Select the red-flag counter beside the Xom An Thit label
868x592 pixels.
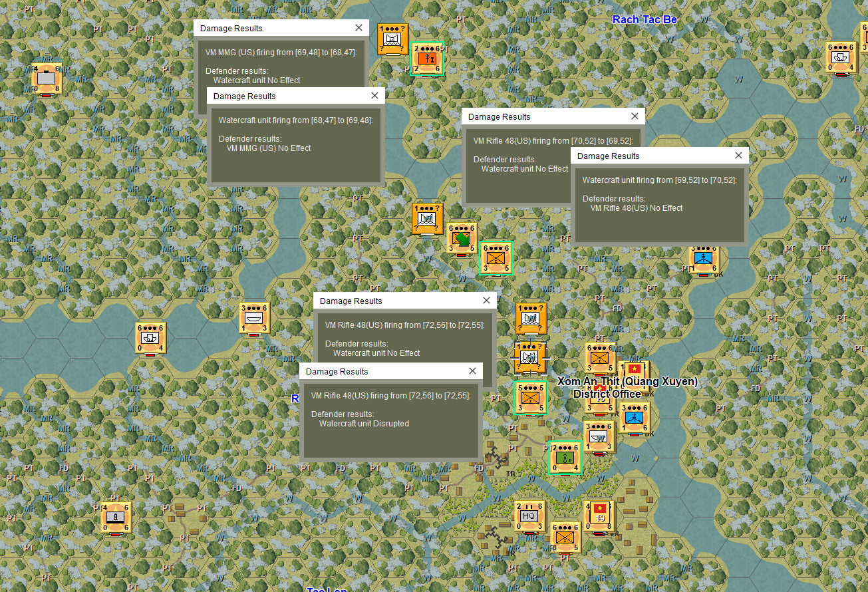(634, 371)
